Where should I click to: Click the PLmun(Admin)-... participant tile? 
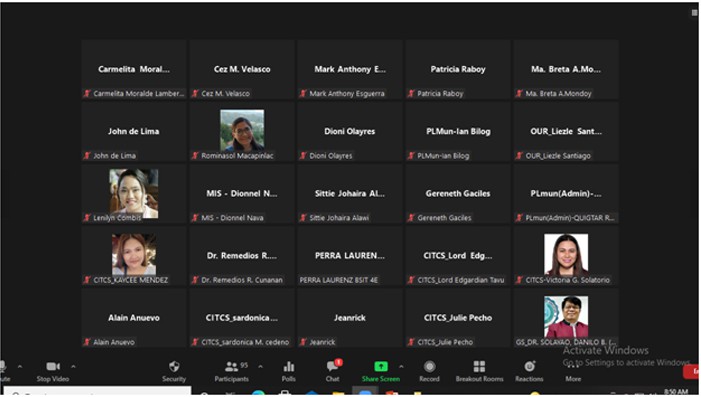(x=566, y=194)
